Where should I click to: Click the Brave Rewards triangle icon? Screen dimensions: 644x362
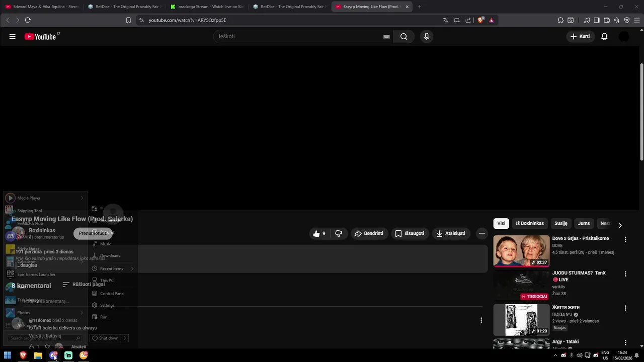pos(492,20)
